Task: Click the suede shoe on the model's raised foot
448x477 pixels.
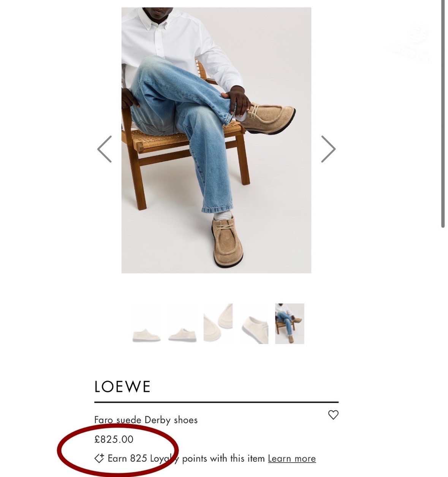Action: [270, 118]
